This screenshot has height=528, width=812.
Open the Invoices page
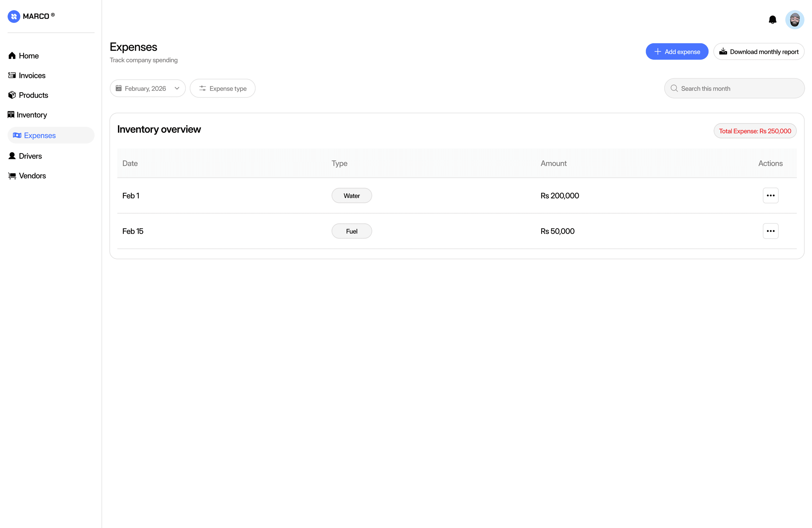click(32, 76)
